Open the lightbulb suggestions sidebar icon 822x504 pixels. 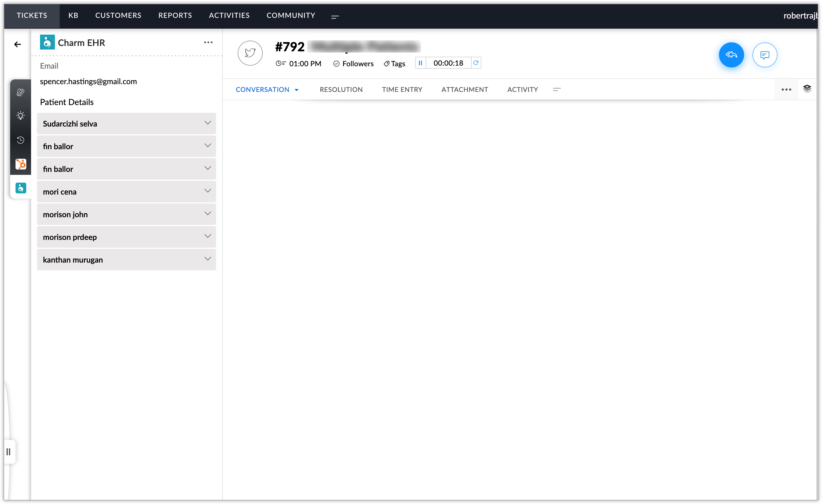[21, 116]
